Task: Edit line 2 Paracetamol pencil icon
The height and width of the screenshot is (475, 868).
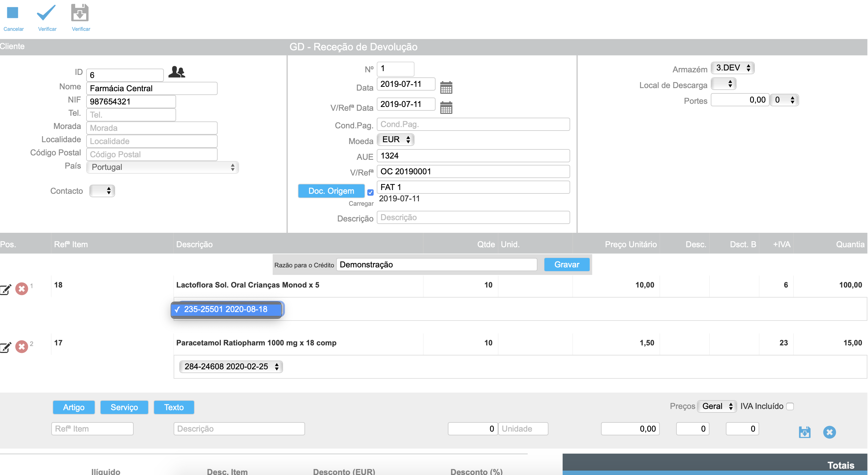Action: pyautogui.click(x=6, y=347)
